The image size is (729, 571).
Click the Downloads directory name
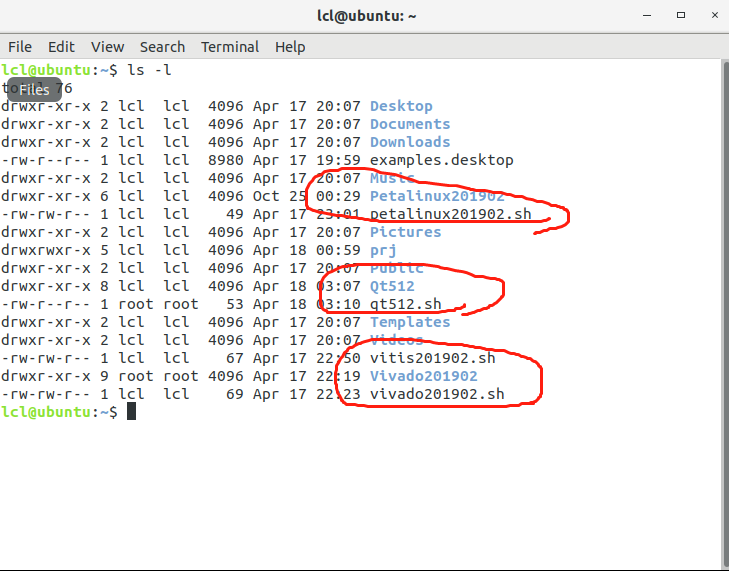[410, 142]
